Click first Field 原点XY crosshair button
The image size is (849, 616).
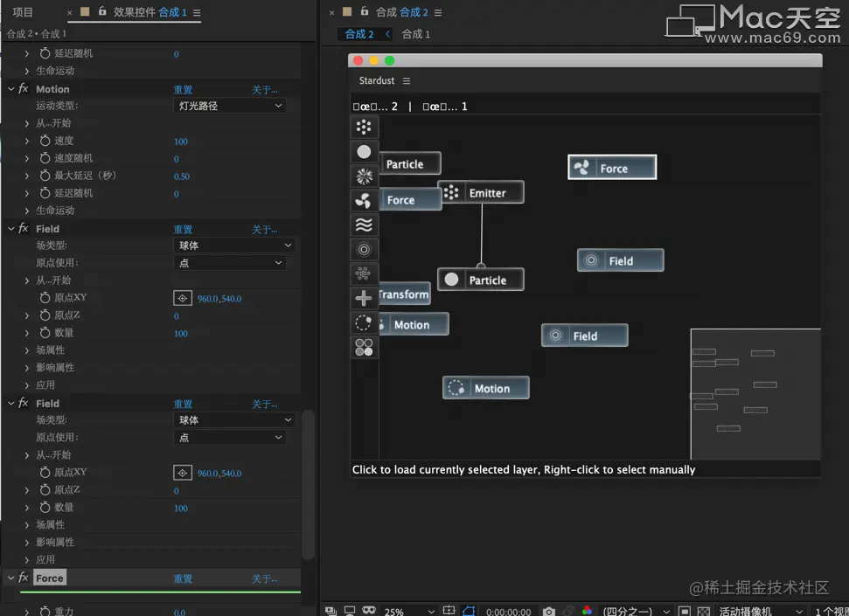(x=183, y=298)
